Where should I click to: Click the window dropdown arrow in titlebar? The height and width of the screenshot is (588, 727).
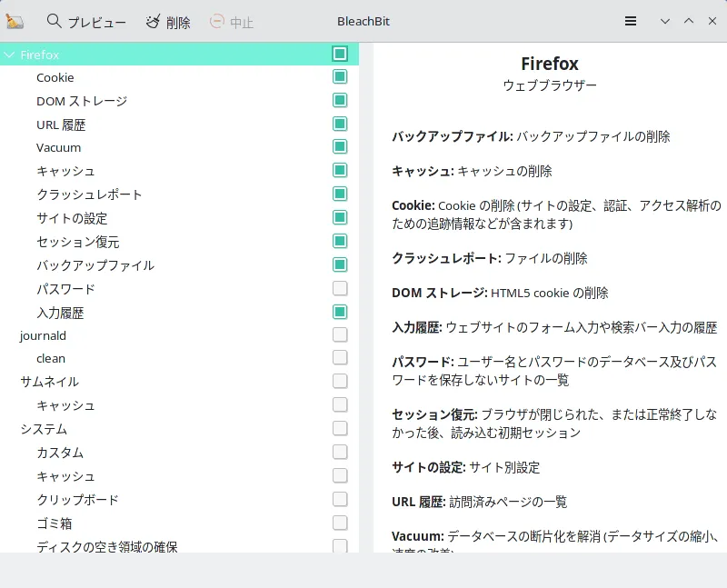pyautogui.click(x=665, y=21)
